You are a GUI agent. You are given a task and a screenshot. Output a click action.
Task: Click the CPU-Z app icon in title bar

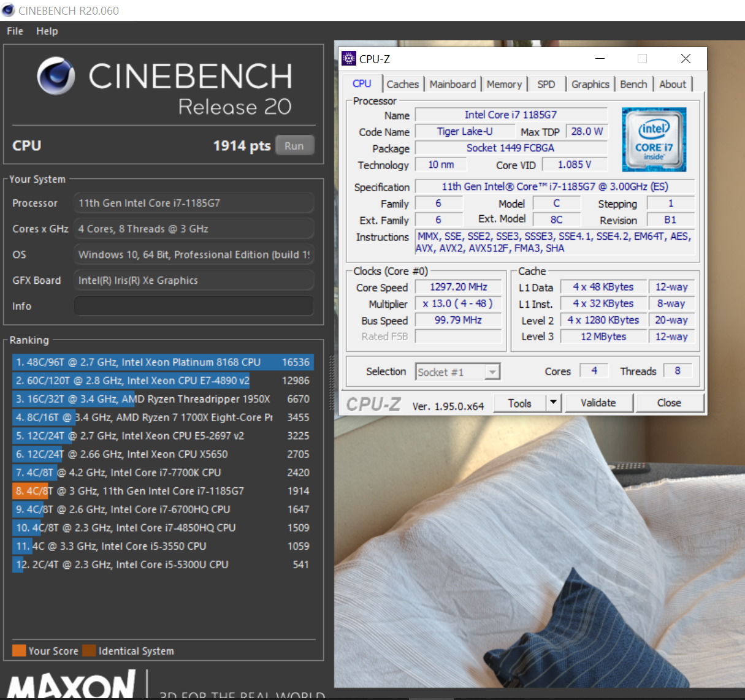pos(349,58)
